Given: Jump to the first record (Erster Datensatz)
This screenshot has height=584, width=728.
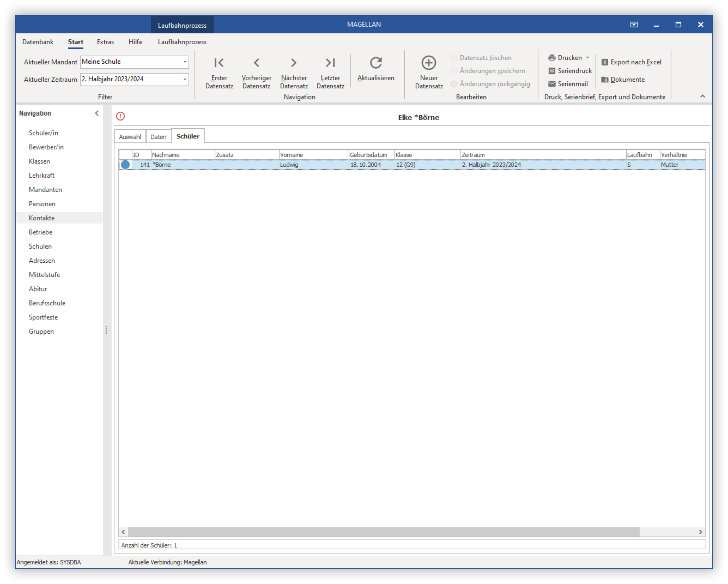Looking at the screenshot, I should (x=219, y=73).
